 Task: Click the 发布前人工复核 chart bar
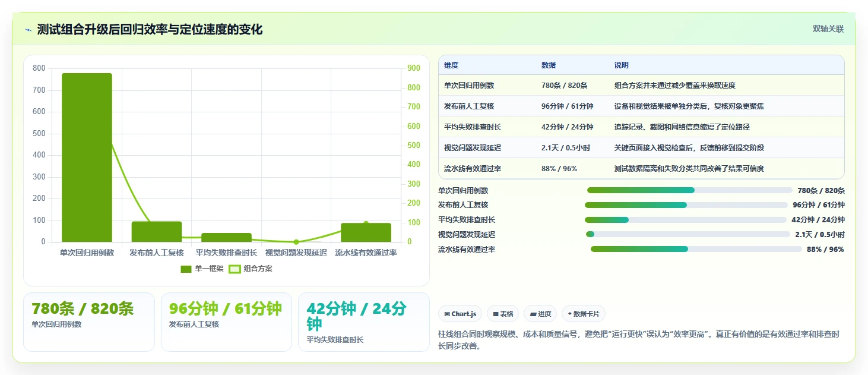[157, 232]
